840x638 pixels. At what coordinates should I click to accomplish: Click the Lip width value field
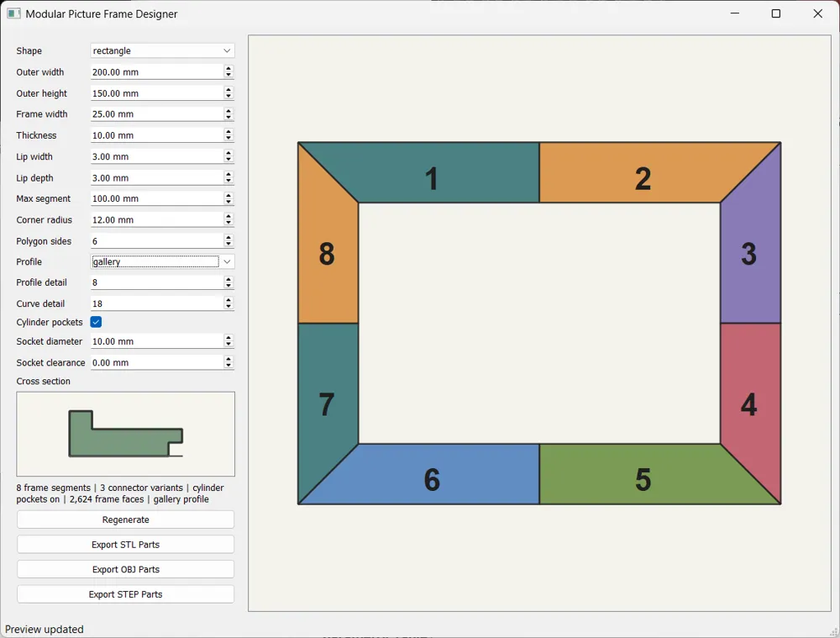coord(156,156)
